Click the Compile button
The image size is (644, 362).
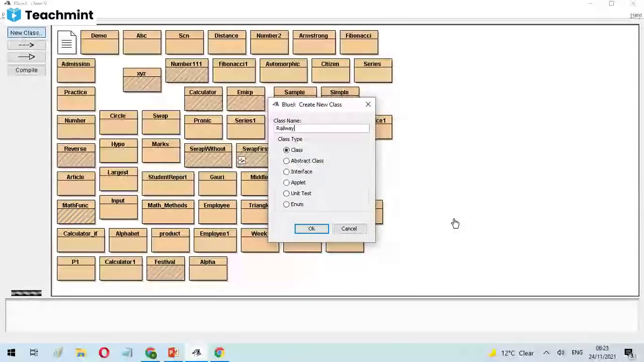click(x=26, y=70)
